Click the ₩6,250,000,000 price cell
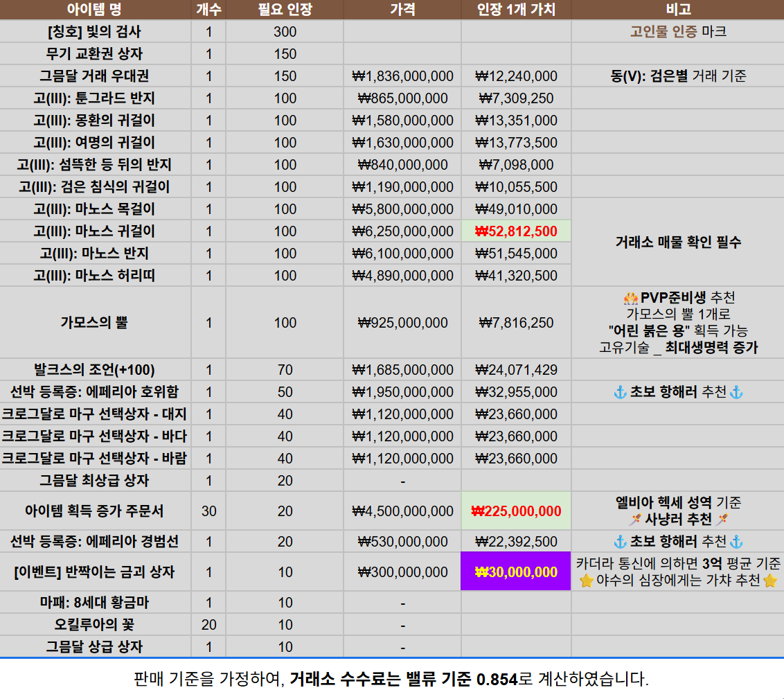The width and height of the screenshot is (784, 699). click(x=402, y=231)
